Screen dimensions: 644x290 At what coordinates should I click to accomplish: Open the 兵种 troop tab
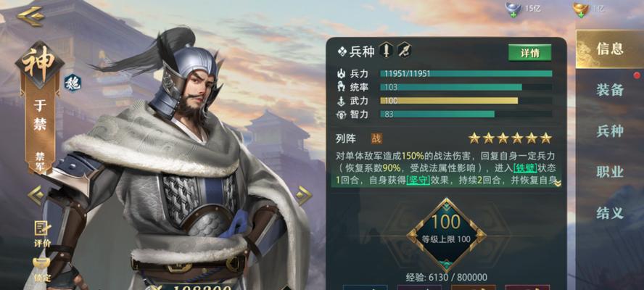[x=610, y=130]
